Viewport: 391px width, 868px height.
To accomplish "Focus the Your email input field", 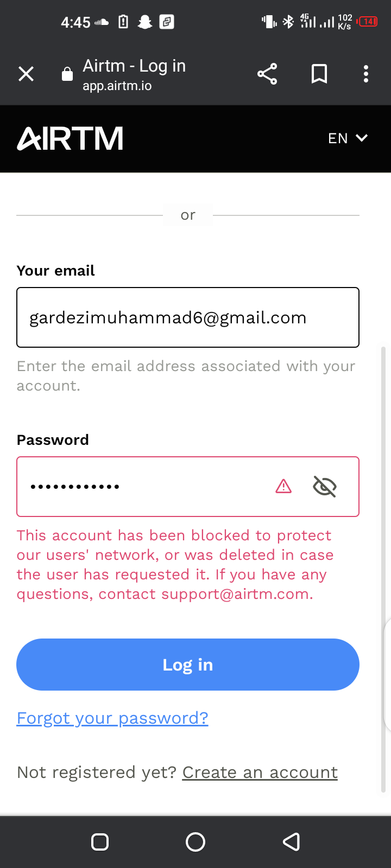I will (188, 317).
